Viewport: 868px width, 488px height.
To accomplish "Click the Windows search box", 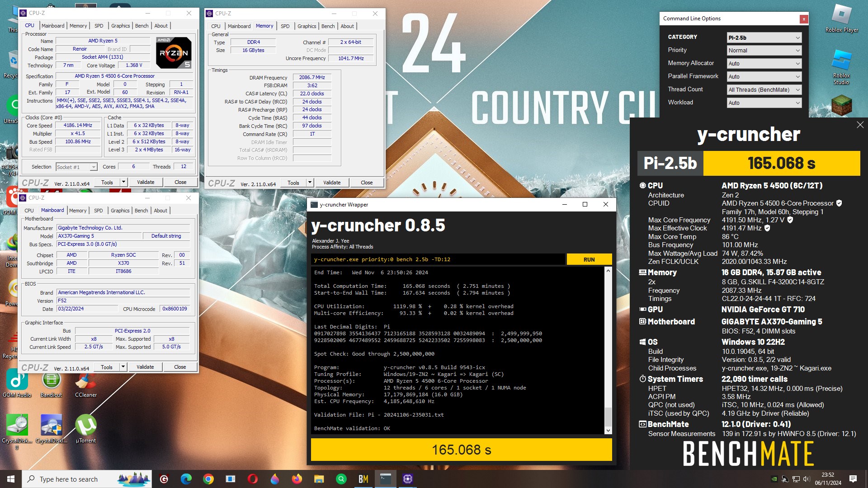I will pos(87,479).
